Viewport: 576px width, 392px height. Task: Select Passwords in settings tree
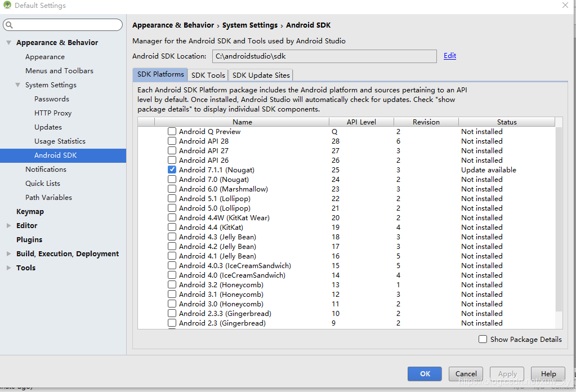(x=52, y=99)
